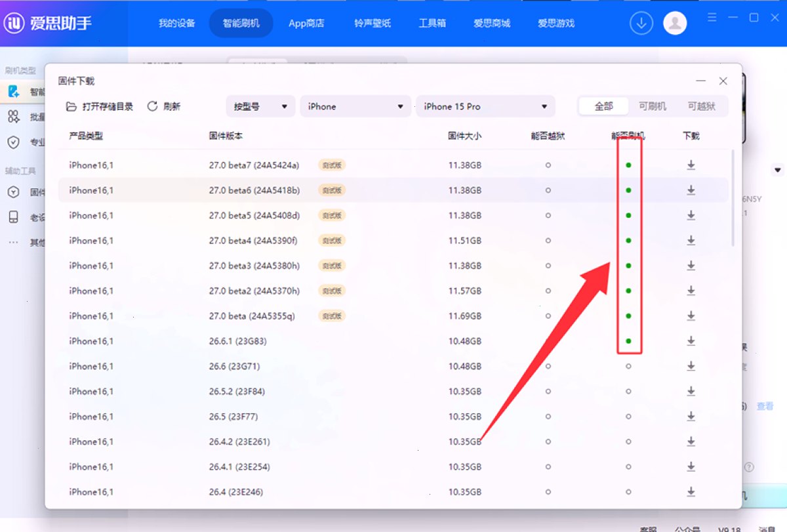Click size 11.51GB of beta4 row
787x532 pixels.
[465, 241]
